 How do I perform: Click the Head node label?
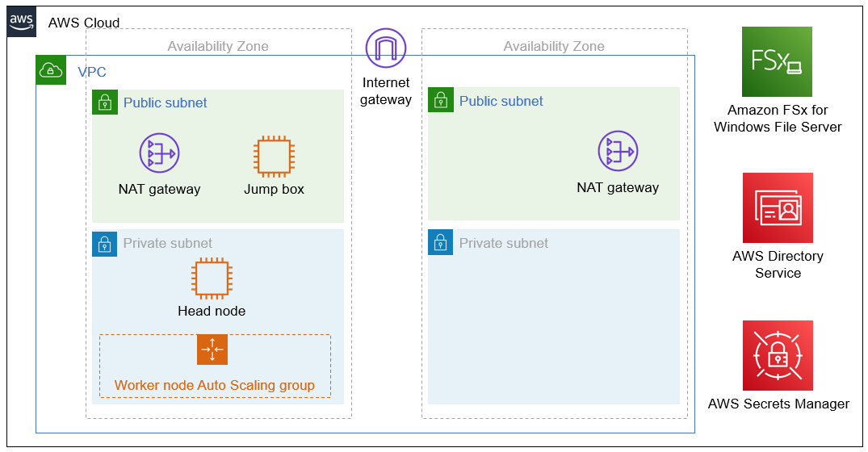point(212,311)
